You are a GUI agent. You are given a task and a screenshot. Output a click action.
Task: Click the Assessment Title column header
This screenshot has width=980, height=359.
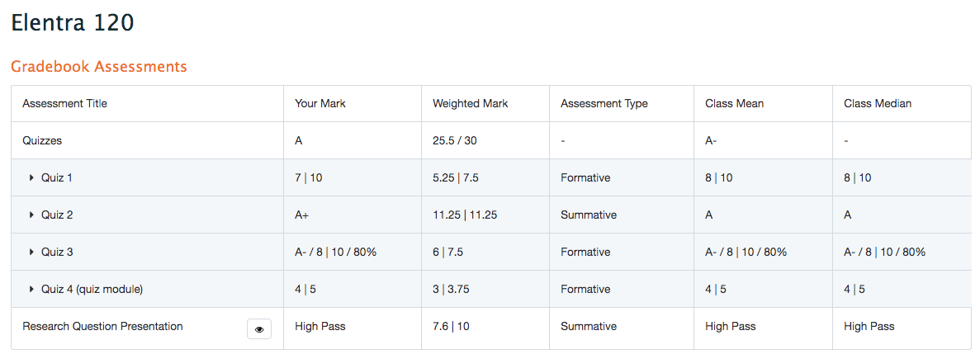[65, 104]
